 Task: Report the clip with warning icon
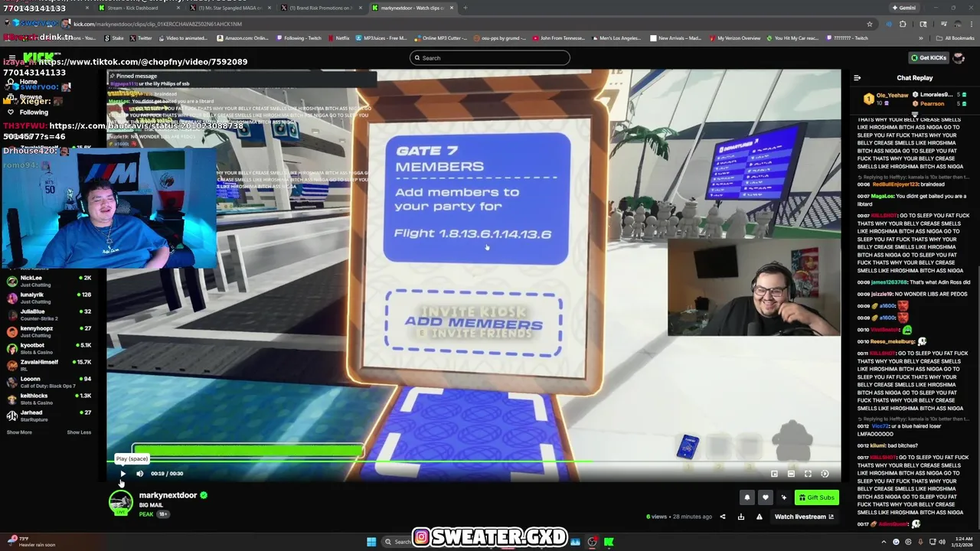pos(759,517)
